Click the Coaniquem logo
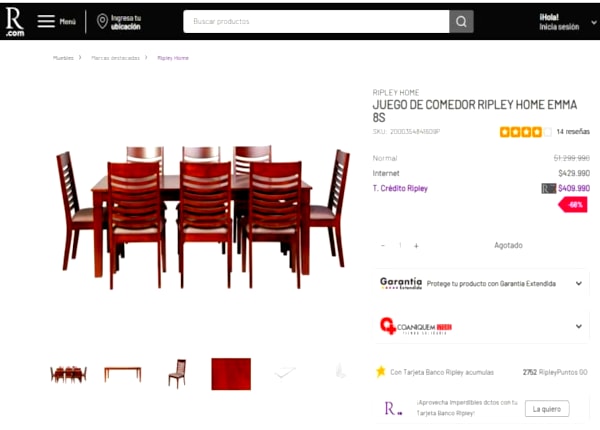This screenshot has height=430, width=600. 416,326
